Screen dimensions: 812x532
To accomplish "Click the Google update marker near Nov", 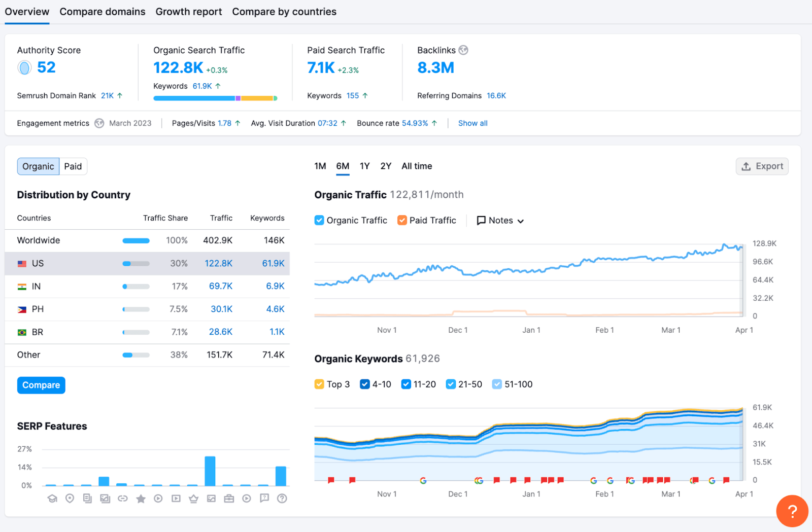I will [x=423, y=480].
